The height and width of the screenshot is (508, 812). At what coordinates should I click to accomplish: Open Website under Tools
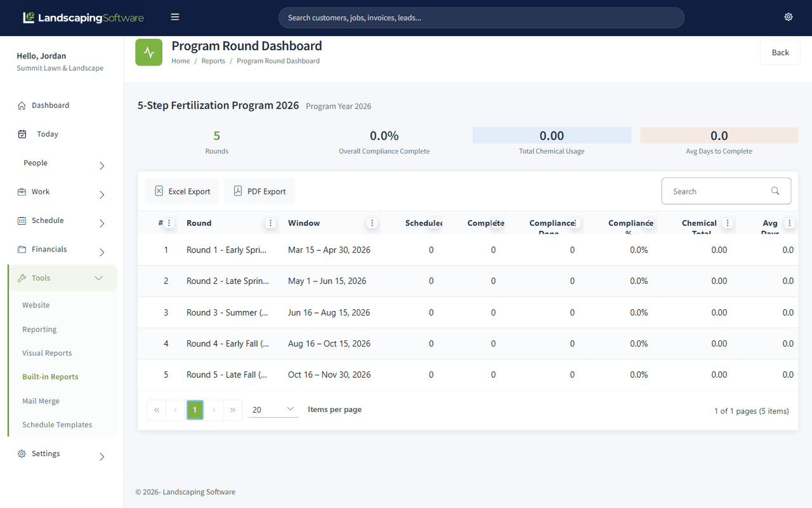36,305
